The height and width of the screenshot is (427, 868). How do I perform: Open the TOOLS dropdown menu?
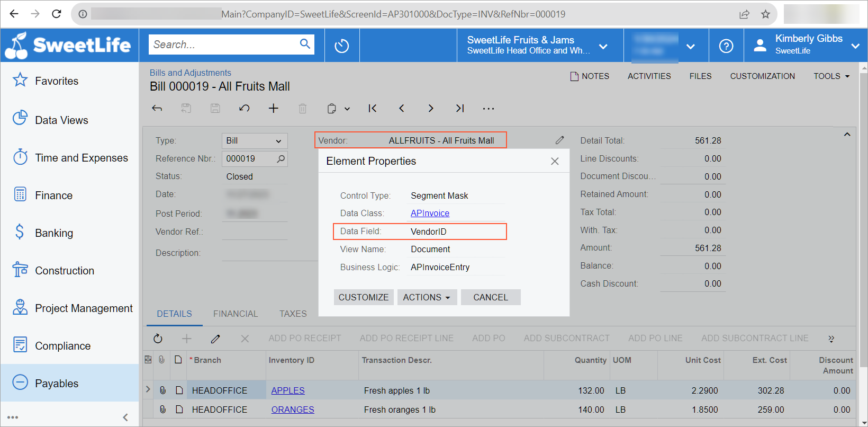831,76
